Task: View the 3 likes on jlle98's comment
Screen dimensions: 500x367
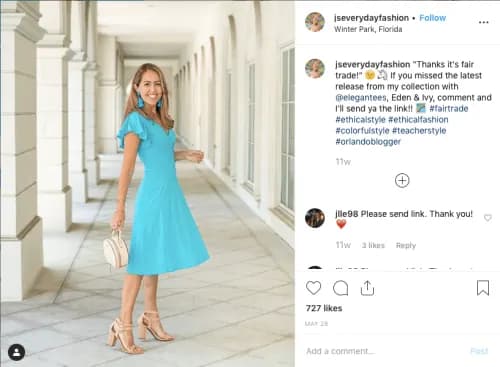Action: (373, 245)
